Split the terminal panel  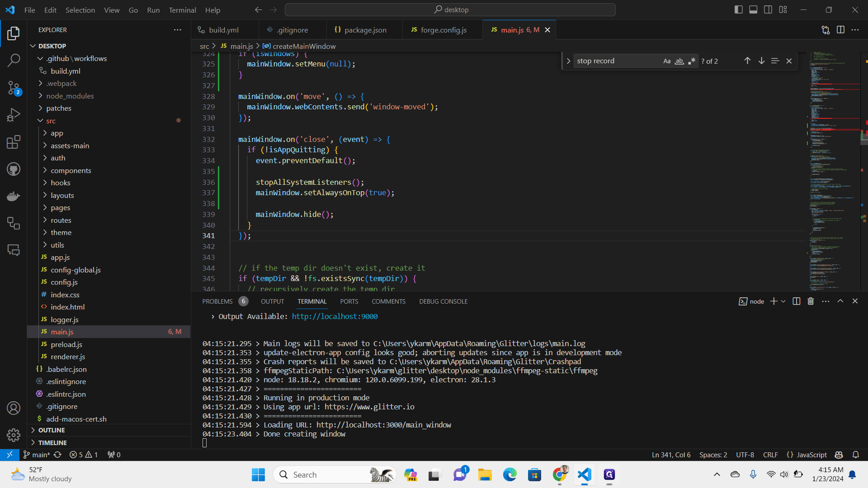coord(797,301)
